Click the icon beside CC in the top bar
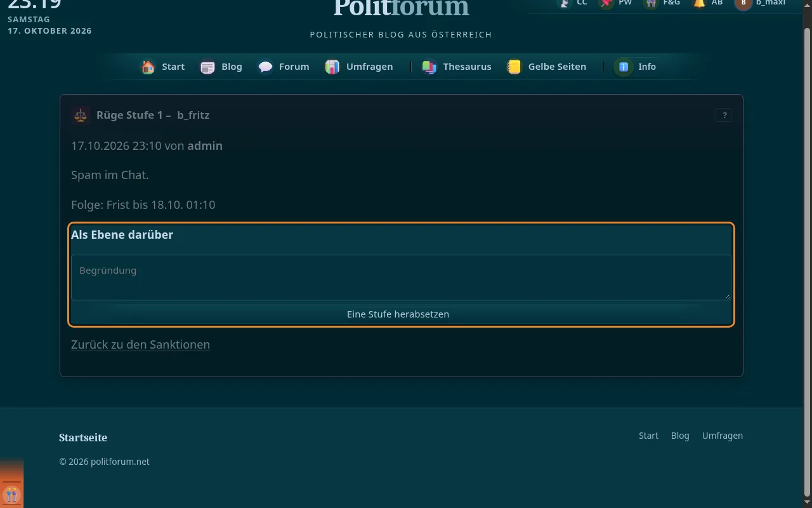Viewport: 812px width, 508px height. 563,3
